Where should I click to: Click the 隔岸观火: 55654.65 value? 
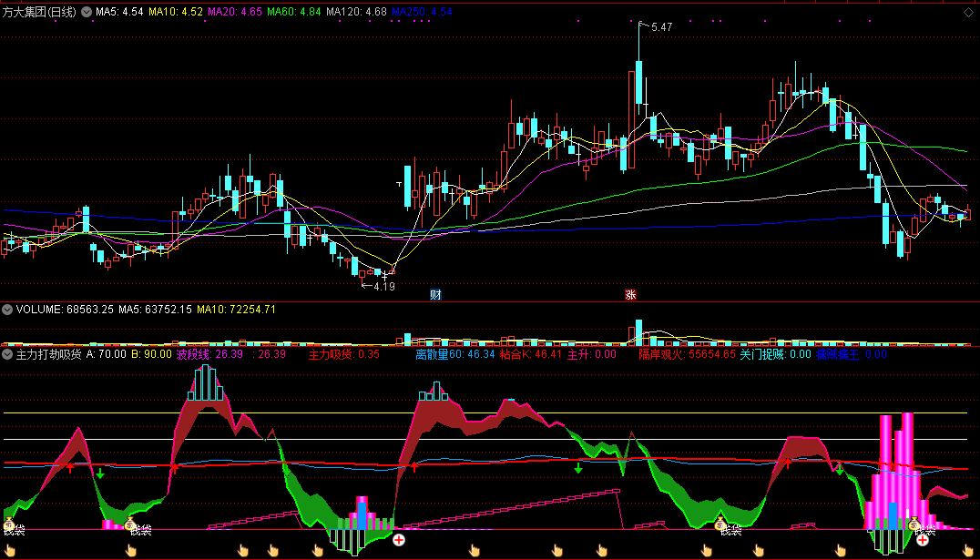[687, 354]
